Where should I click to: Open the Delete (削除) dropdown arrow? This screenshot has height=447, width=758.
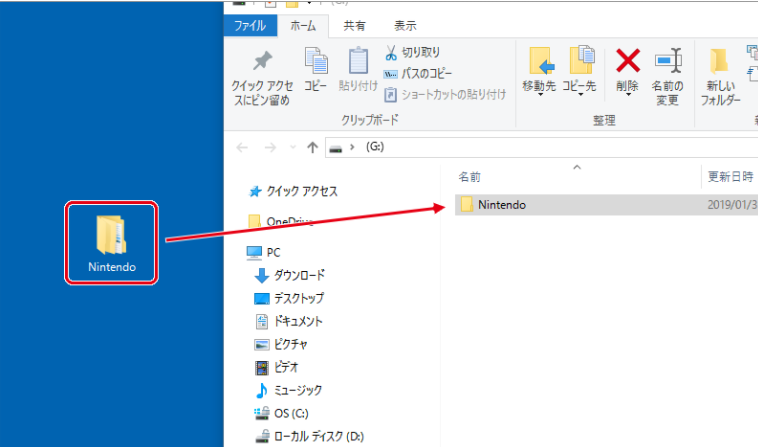click(x=628, y=95)
